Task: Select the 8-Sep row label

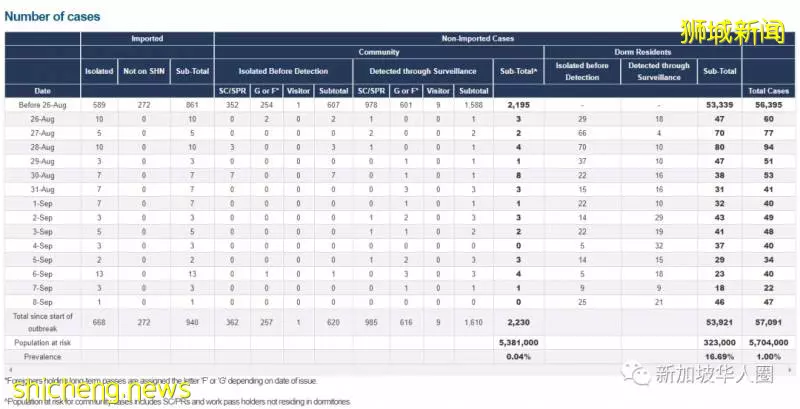Action: click(x=42, y=302)
